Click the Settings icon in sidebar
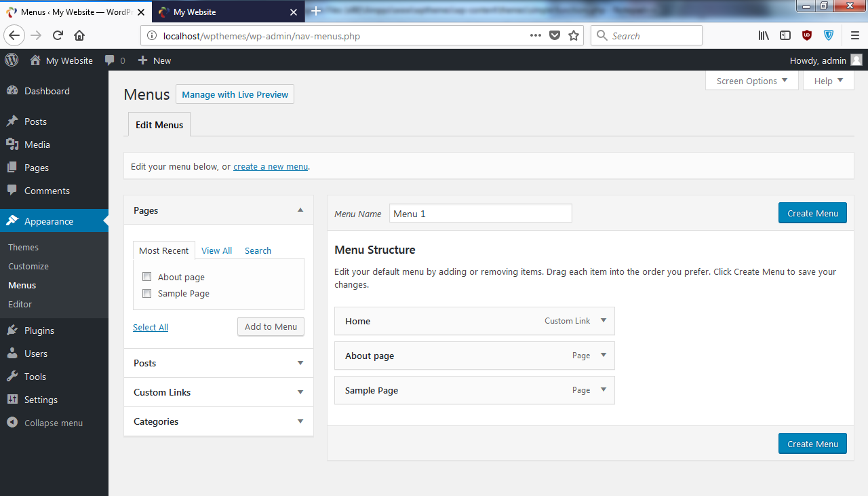This screenshot has width=868, height=496. tap(12, 400)
